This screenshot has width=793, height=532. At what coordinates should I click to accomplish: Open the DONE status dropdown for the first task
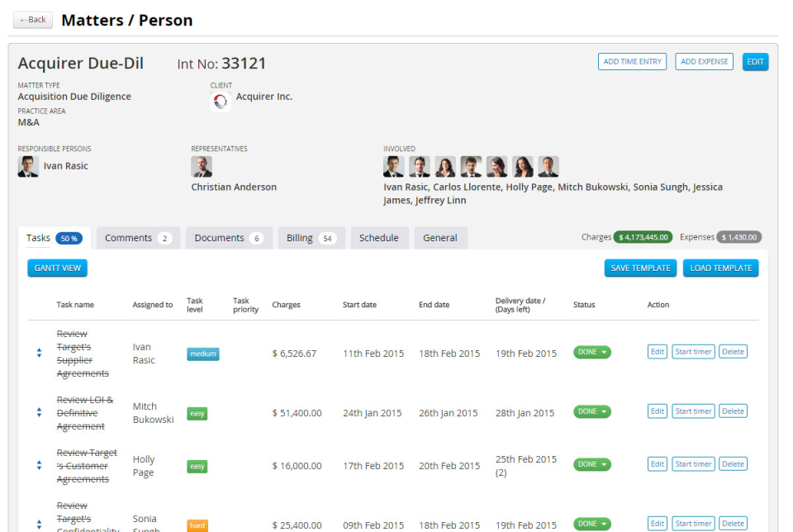[591, 352]
